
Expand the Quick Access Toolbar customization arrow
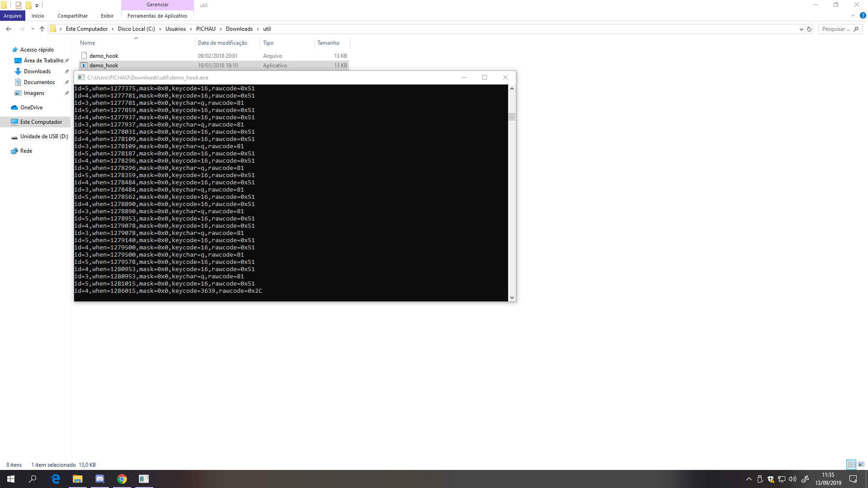click(37, 5)
